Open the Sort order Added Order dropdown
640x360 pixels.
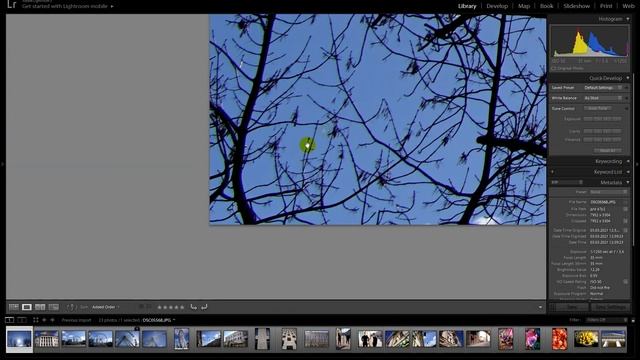coord(106,307)
